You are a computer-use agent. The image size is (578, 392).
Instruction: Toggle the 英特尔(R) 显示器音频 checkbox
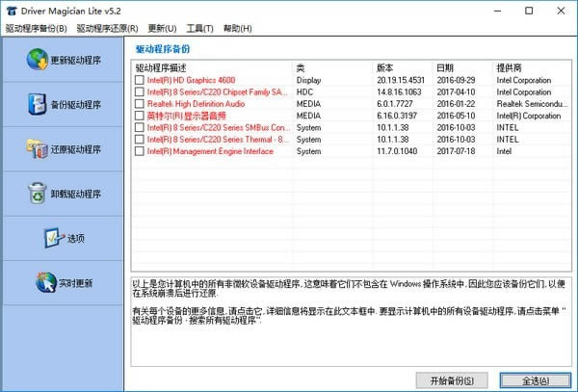pyautogui.click(x=140, y=116)
